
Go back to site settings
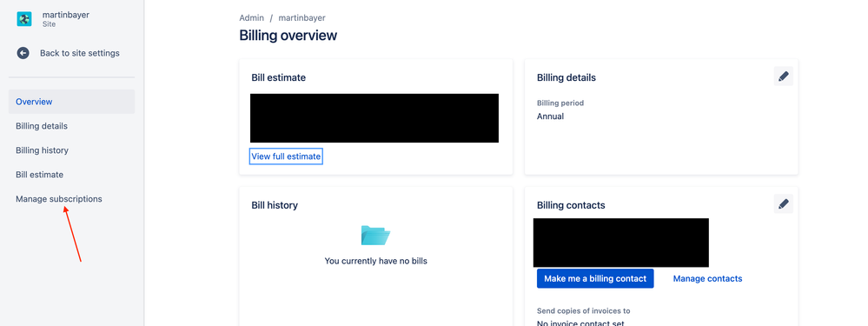coord(79,53)
